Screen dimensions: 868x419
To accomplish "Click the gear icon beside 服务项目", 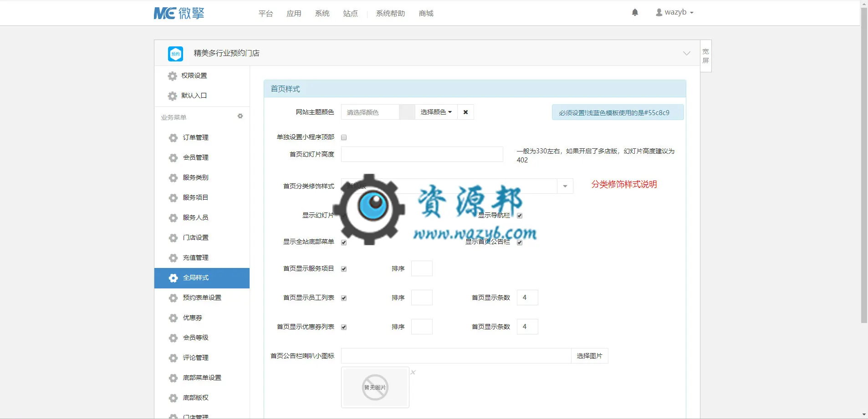I will point(173,198).
